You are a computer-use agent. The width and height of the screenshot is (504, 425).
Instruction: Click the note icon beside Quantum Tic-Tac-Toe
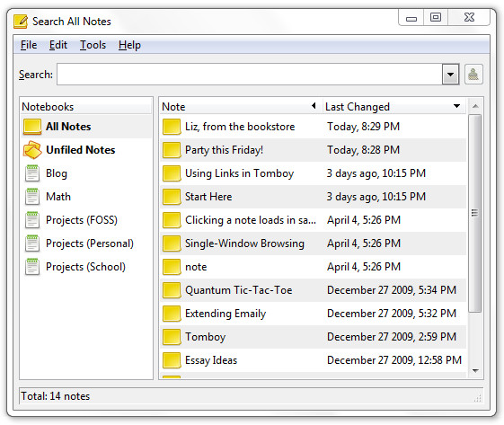(172, 290)
